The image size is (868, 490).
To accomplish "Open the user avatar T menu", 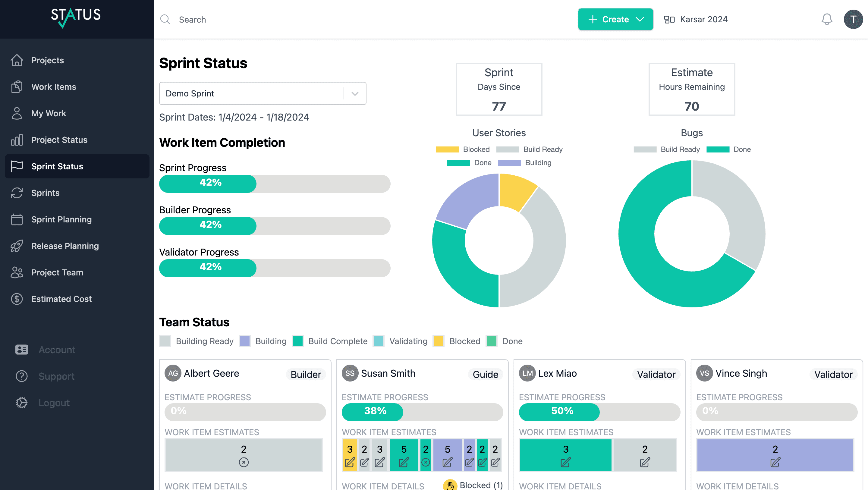I will click(x=853, y=20).
